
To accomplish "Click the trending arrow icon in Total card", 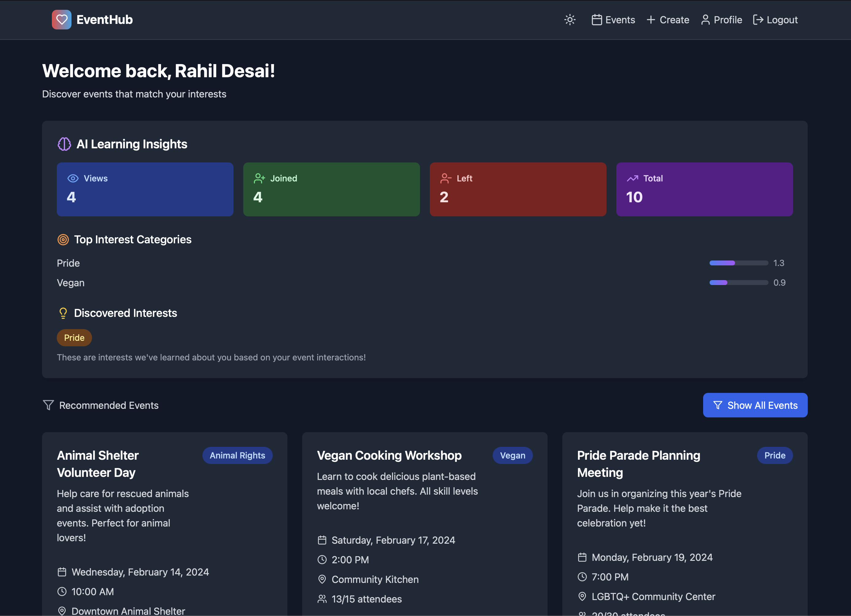I will (632, 178).
